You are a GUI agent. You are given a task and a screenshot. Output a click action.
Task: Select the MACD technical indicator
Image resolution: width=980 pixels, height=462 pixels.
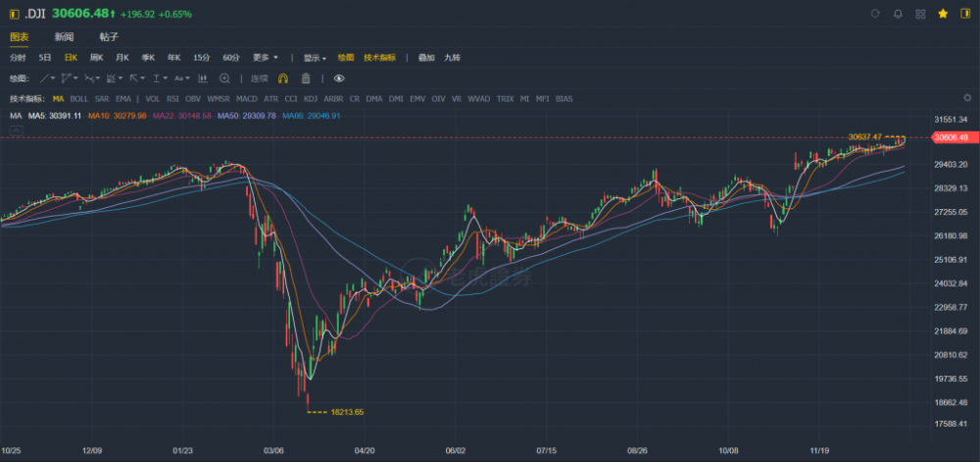(x=246, y=99)
